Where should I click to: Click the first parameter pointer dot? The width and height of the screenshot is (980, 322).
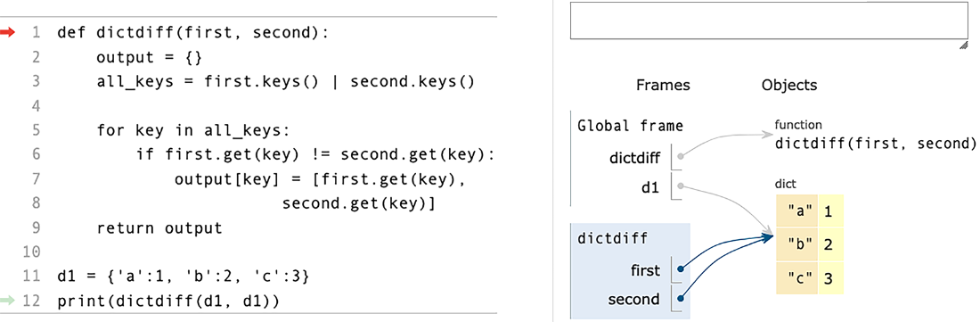[x=681, y=269]
